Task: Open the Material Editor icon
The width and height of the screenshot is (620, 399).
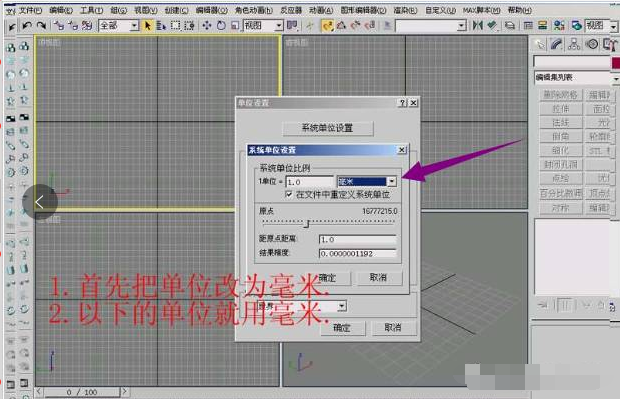Action: point(559,26)
